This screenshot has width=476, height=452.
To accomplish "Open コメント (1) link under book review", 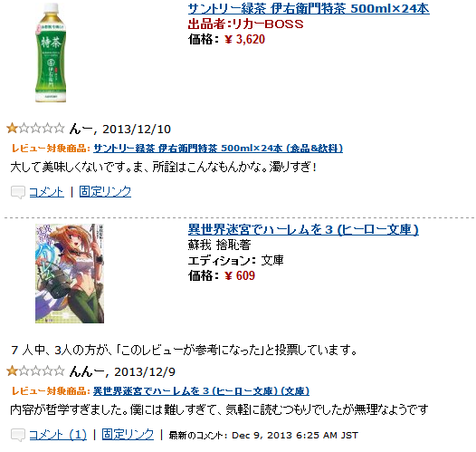I will 58,435.
